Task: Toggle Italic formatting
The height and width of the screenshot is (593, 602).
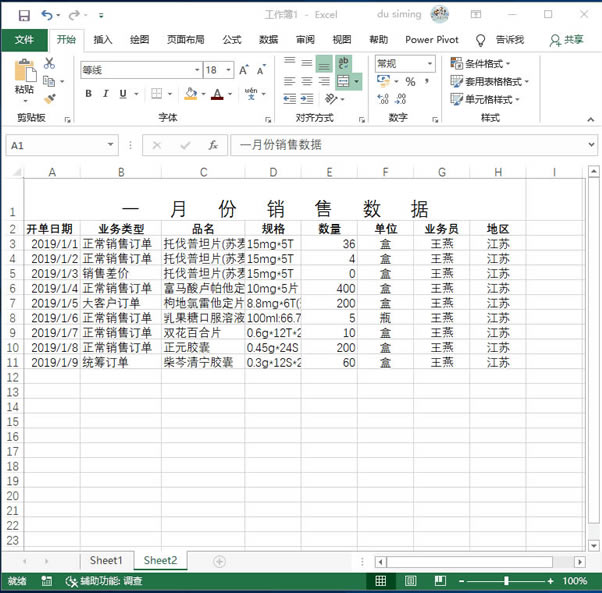Action: coord(106,93)
